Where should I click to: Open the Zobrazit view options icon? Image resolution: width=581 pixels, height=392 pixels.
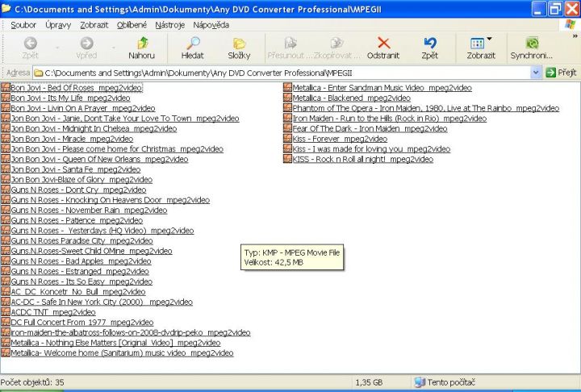pyautogui.click(x=477, y=44)
